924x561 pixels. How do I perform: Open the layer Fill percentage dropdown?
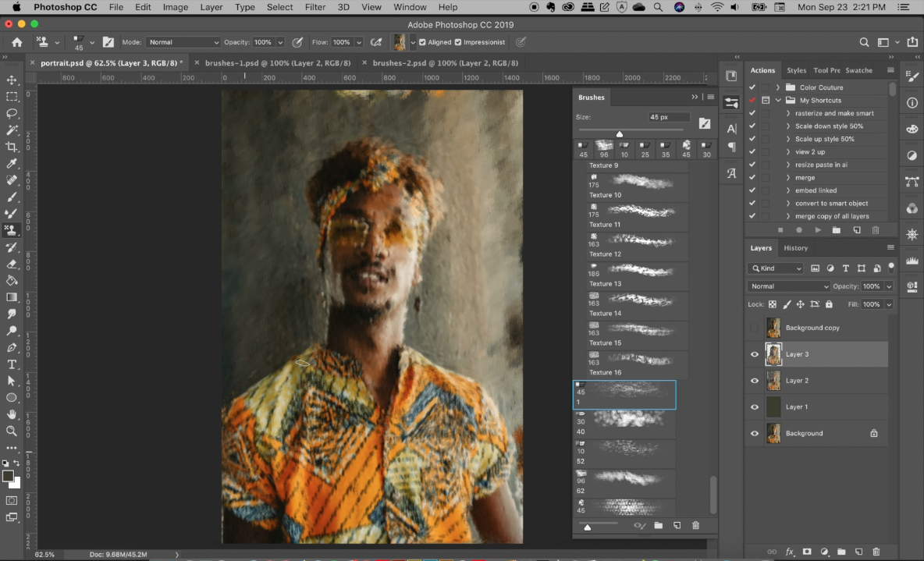pyautogui.click(x=889, y=304)
